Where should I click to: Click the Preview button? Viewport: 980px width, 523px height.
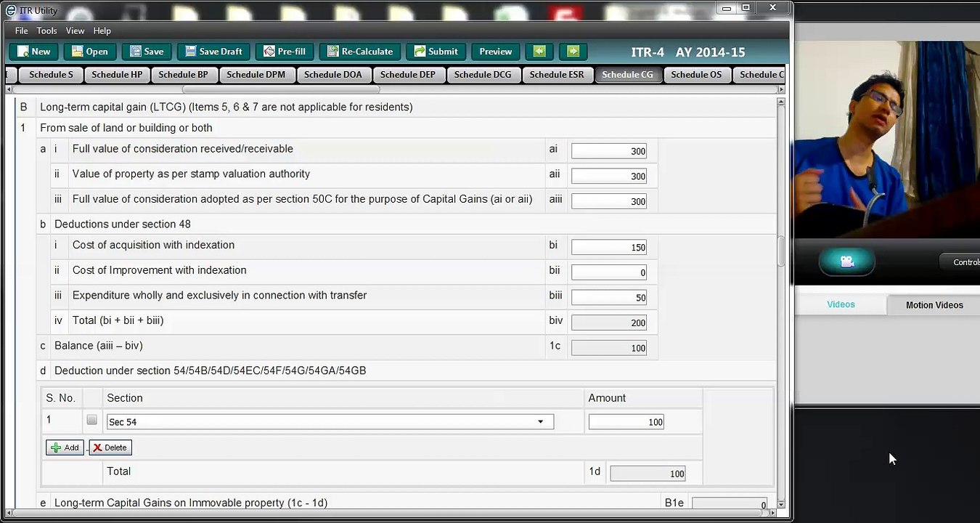point(495,52)
